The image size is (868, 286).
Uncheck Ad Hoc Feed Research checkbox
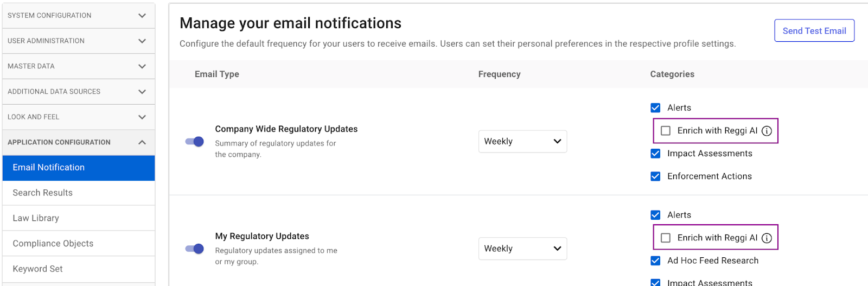pyautogui.click(x=655, y=261)
